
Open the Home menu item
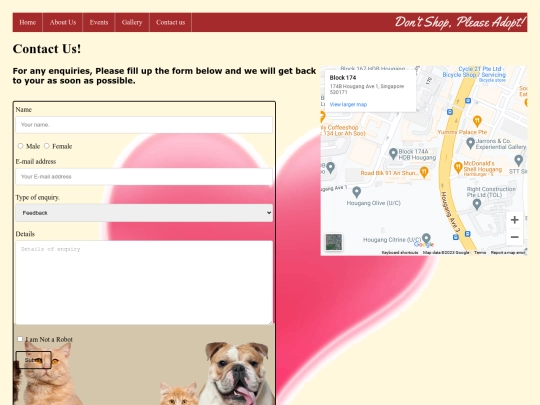[28, 22]
